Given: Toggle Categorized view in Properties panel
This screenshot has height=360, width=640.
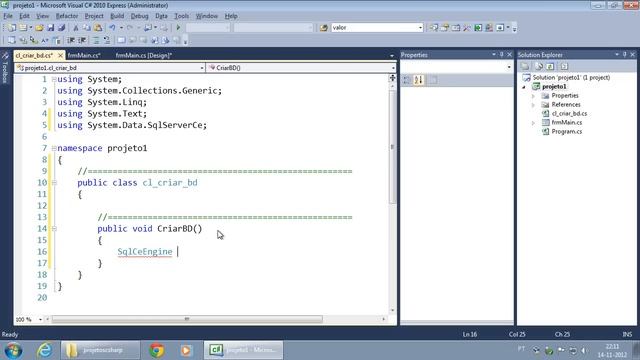Looking at the screenshot, I should point(407,80).
